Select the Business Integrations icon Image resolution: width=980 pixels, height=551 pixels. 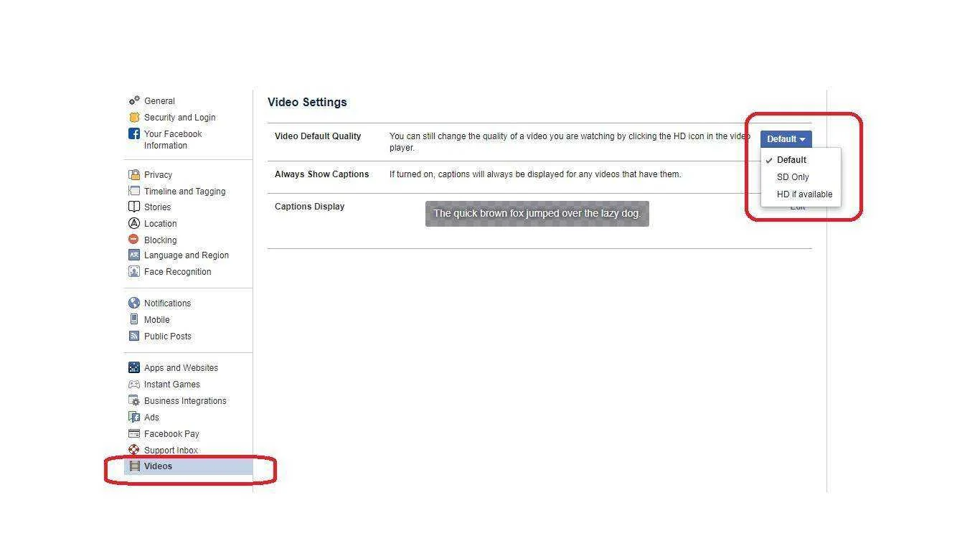[x=134, y=400]
